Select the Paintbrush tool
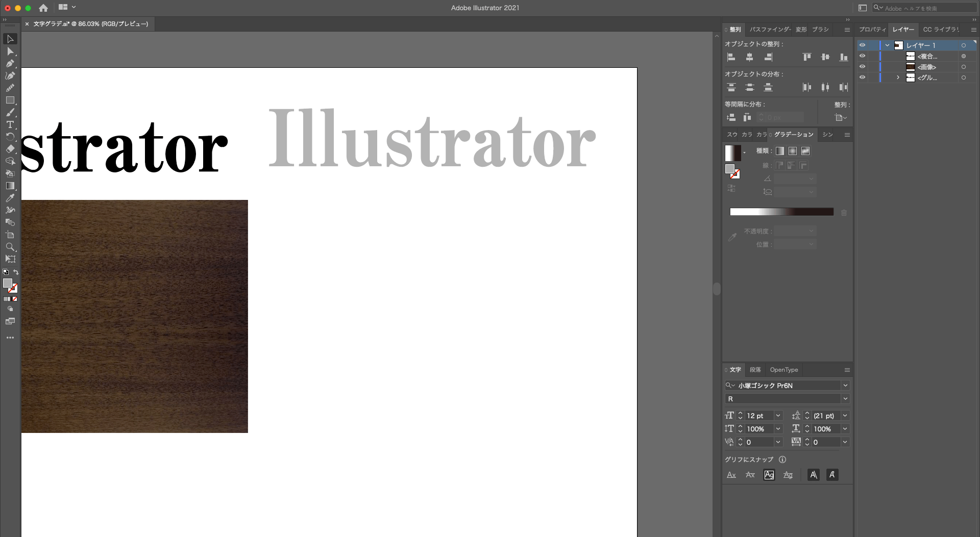 tap(10, 113)
